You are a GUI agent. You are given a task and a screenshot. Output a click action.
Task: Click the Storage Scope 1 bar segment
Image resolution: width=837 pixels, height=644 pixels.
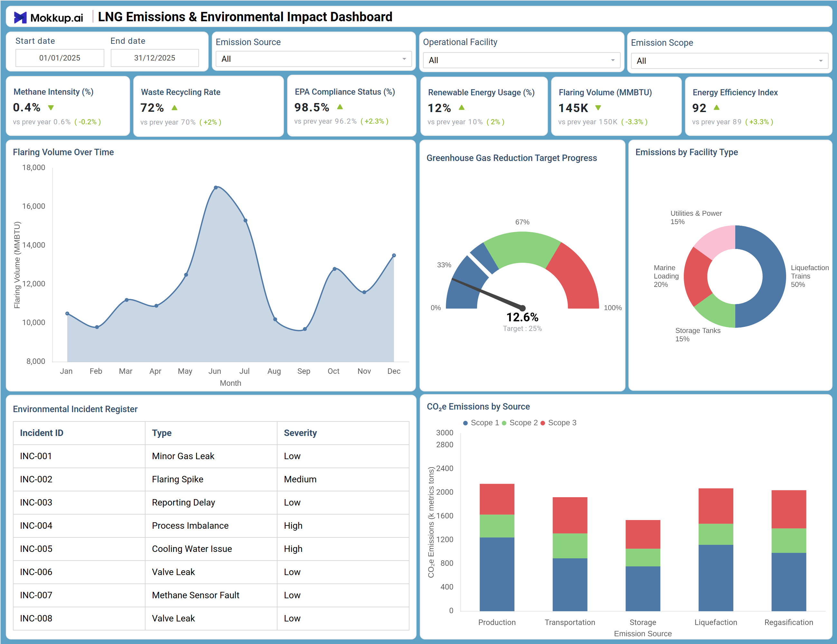[643, 588]
